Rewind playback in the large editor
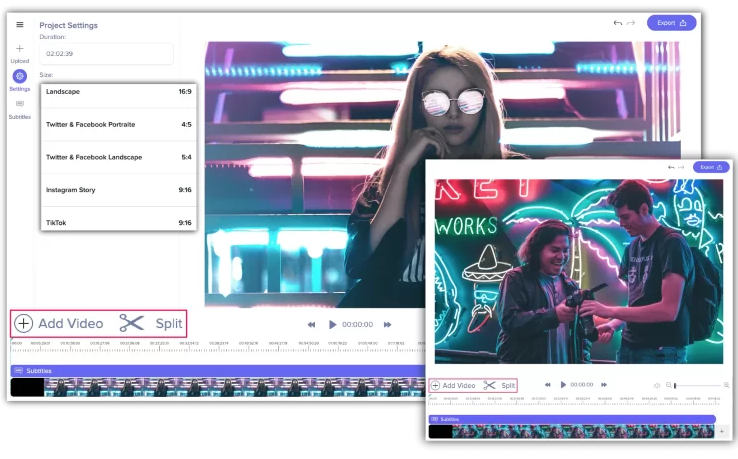Viewport: 738px width, 459px height. coord(311,324)
